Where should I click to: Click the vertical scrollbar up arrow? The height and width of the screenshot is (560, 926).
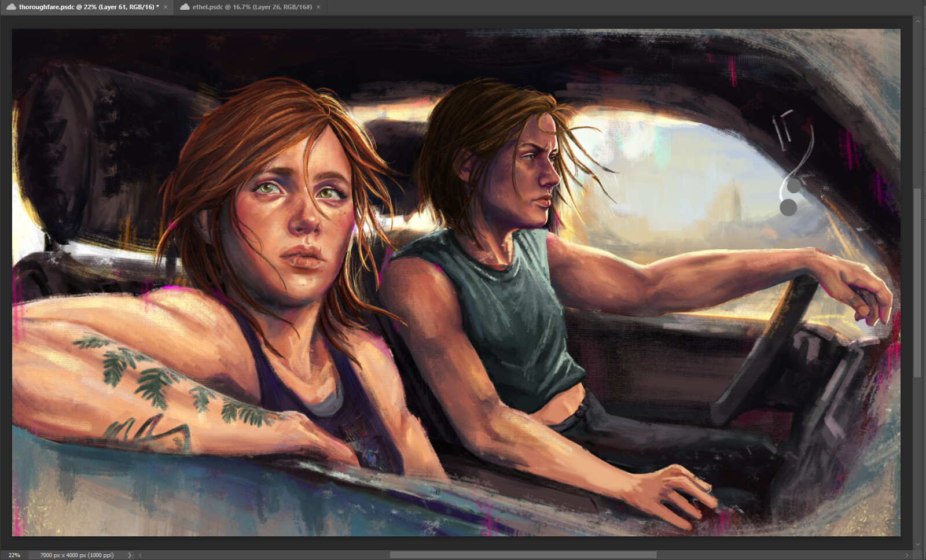coord(917,21)
